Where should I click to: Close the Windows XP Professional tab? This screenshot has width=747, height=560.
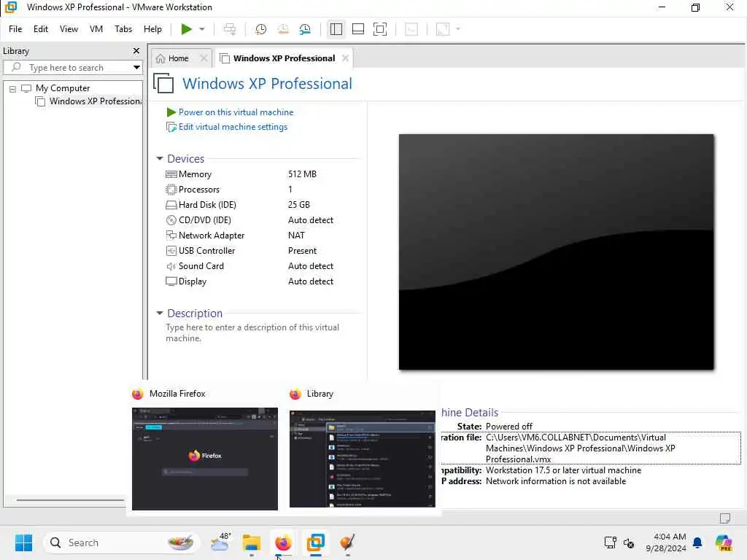click(345, 58)
